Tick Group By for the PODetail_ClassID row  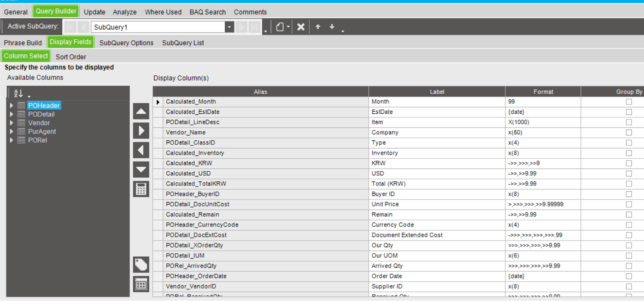click(x=629, y=143)
